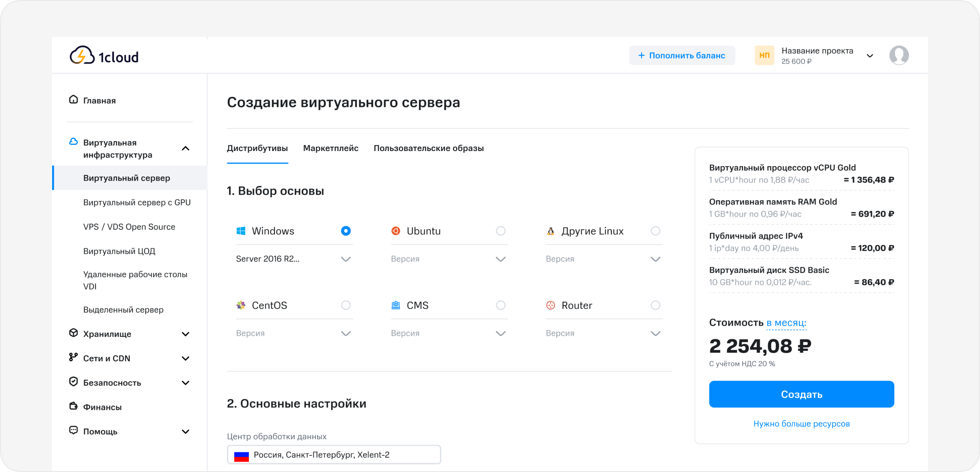
Task: Click the Финансы wallet icon
Action: [74, 406]
